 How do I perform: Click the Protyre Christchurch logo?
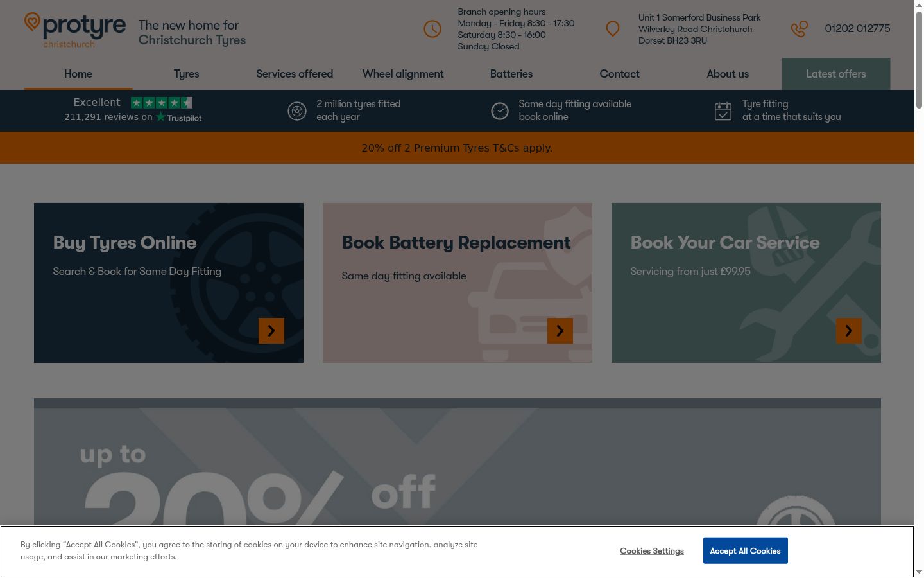[75, 30]
